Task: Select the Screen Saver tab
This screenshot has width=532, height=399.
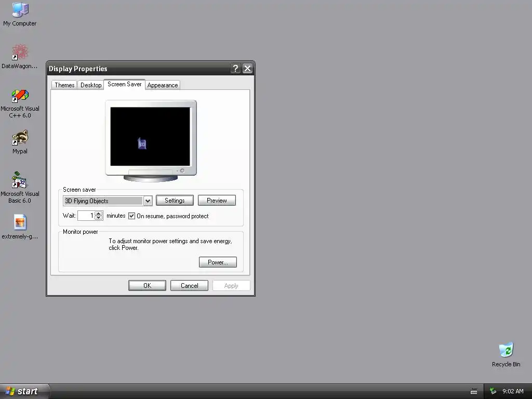Action: [x=125, y=84]
